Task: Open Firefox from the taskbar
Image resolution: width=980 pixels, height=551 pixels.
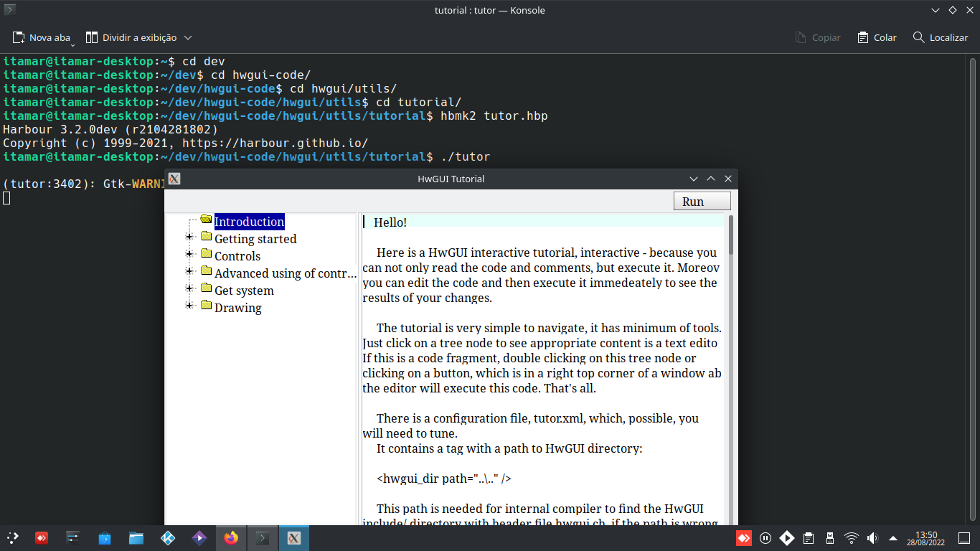Action: (x=230, y=537)
